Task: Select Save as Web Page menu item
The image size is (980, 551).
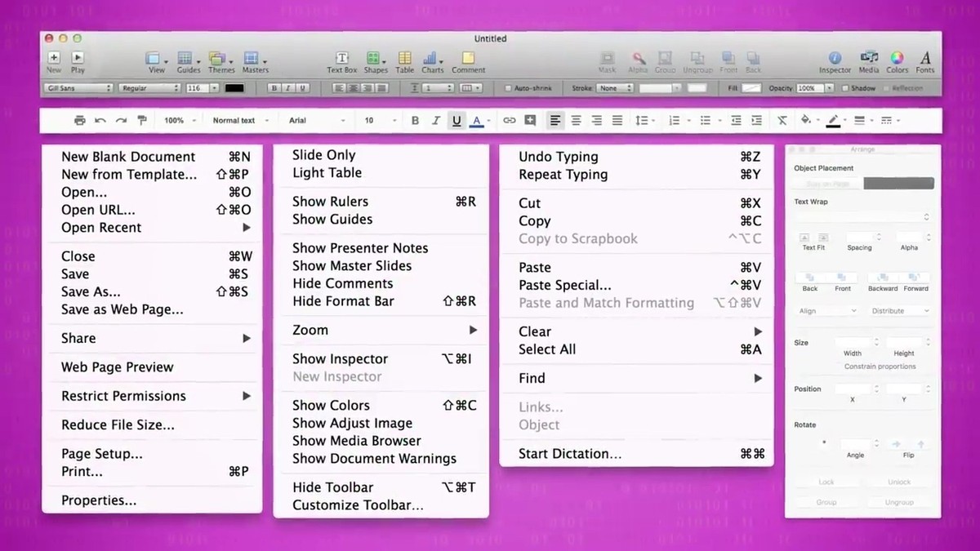Action: point(122,309)
